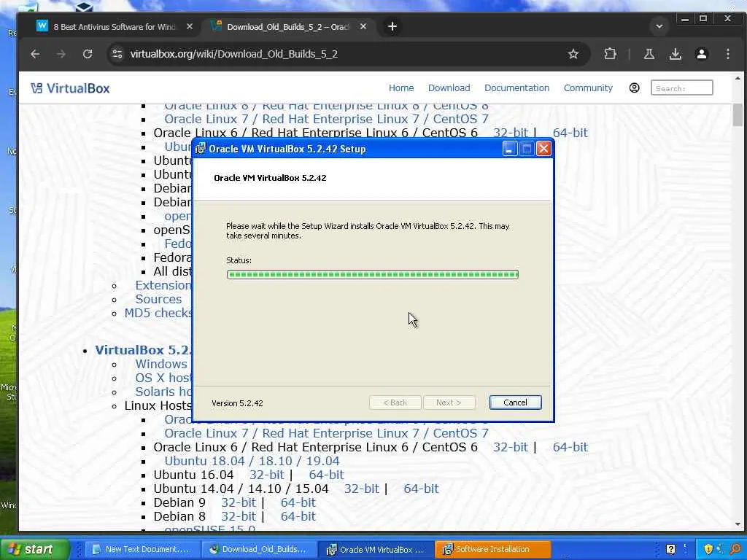Viewport: 747px width, 560px height.
Task: Focus the website Search field
Action: coord(682,88)
